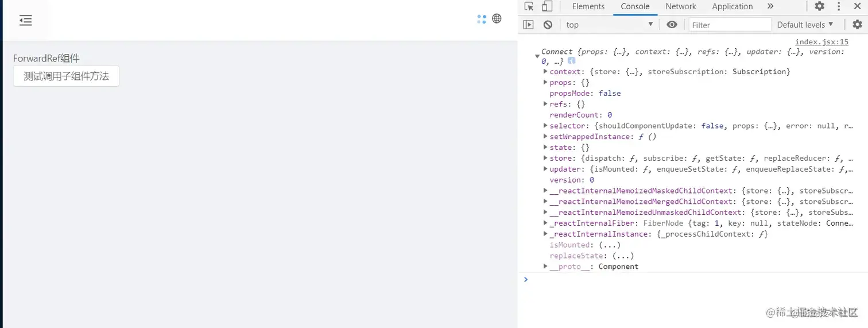Create live expression eye icon

tap(672, 25)
